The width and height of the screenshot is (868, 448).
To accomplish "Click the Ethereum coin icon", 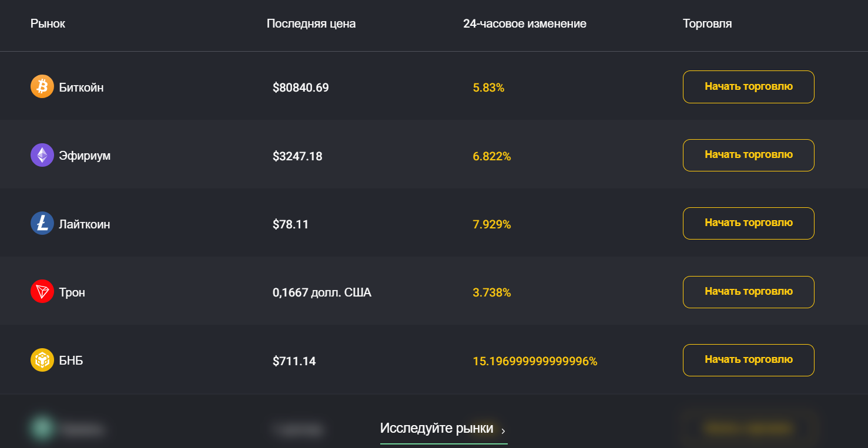I will tap(42, 156).
